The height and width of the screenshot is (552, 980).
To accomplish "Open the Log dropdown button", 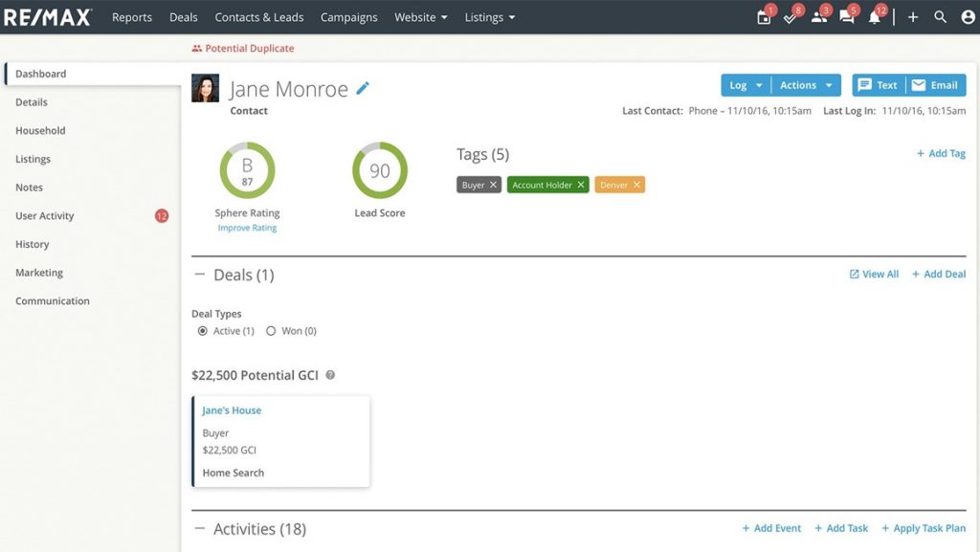I will click(x=746, y=85).
